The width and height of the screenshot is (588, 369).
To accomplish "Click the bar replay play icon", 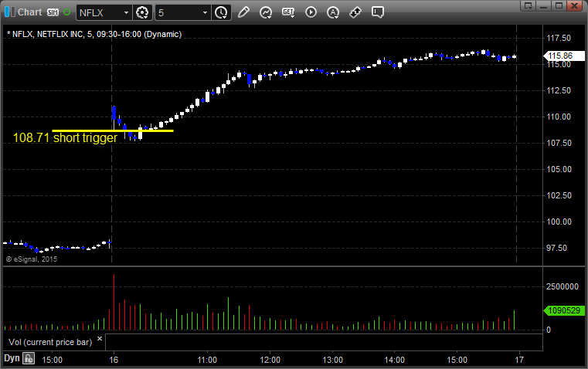I will click(311, 12).
